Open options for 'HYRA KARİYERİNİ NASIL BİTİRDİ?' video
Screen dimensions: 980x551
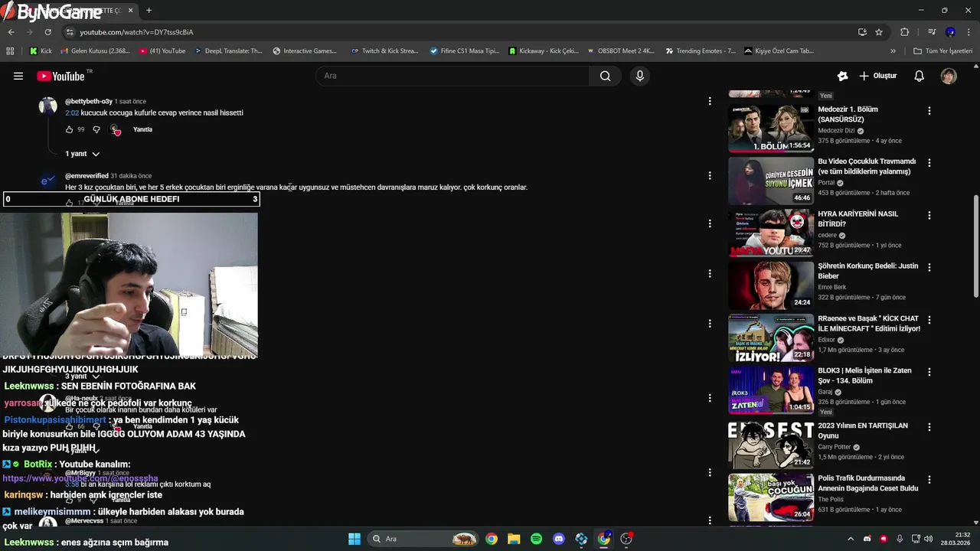click(x=929, y=216)
